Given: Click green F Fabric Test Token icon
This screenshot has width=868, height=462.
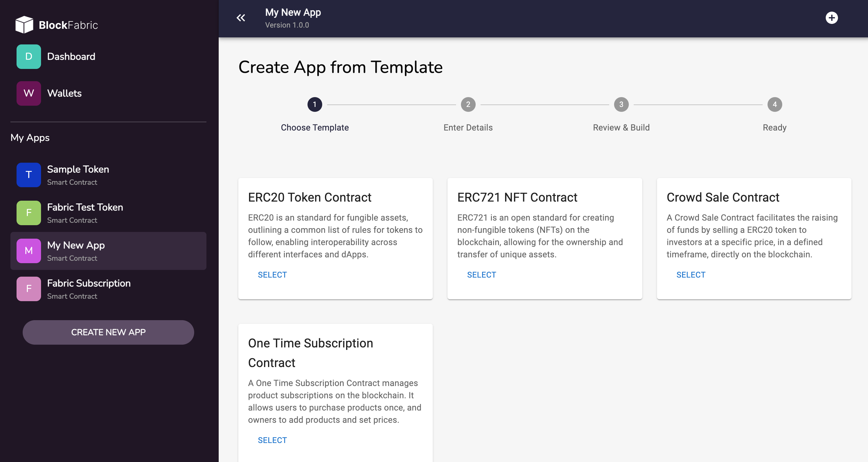Looking at the screenshot, I should (29, 213).
